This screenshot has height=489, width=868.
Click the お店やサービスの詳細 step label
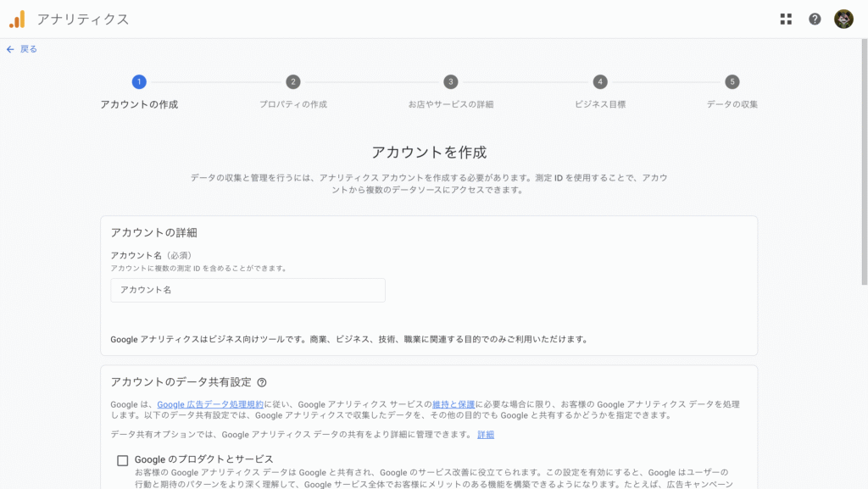[x=451, y=104]
